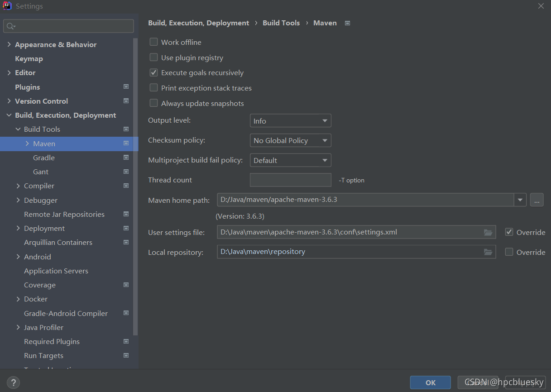Screen dimensions: 551x392
Task: Click the project-level icon beside Required Plugins
Action: 126,341
